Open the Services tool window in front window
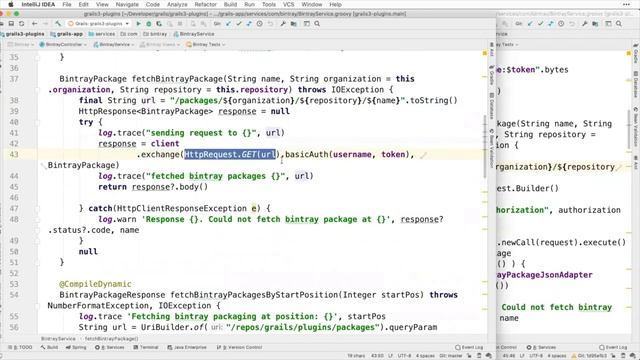The height and width of the screenshot is (360, 640). [x=110, y=347]
